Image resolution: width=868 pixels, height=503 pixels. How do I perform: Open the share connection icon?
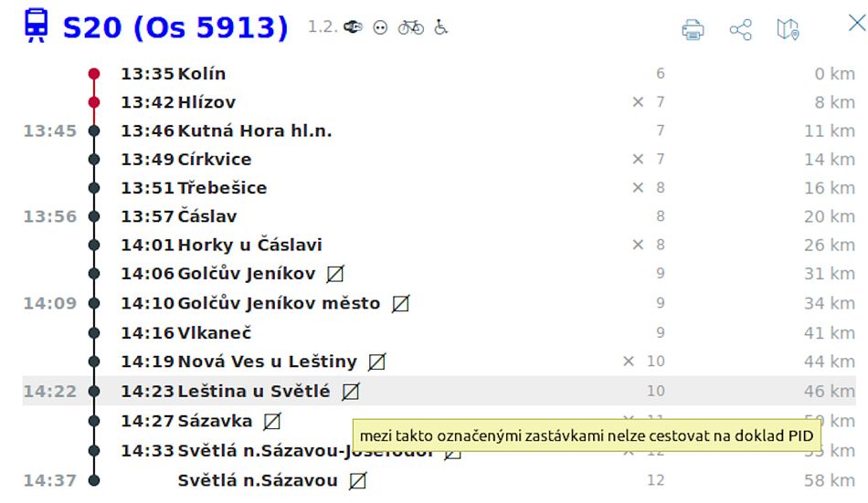(x=740, y=30)
